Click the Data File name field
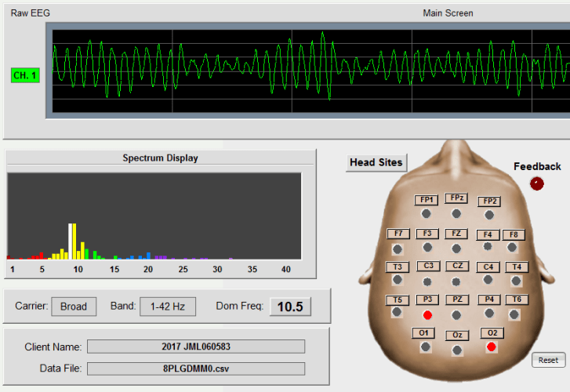The image size is (570, 392). [x=195, y=368]
